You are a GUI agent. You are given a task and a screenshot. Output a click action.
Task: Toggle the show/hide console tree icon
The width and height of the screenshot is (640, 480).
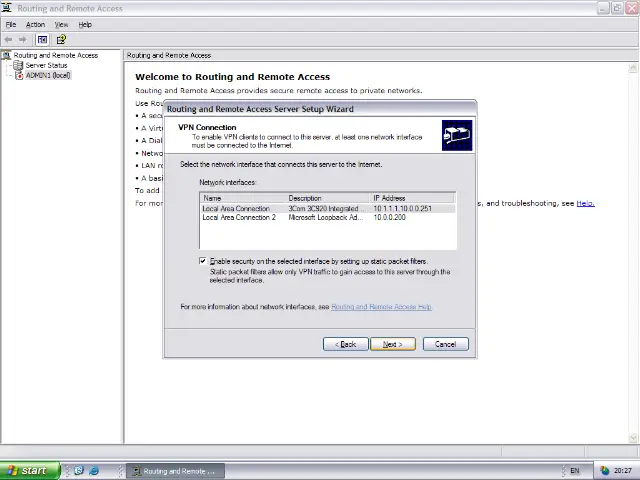42,40
